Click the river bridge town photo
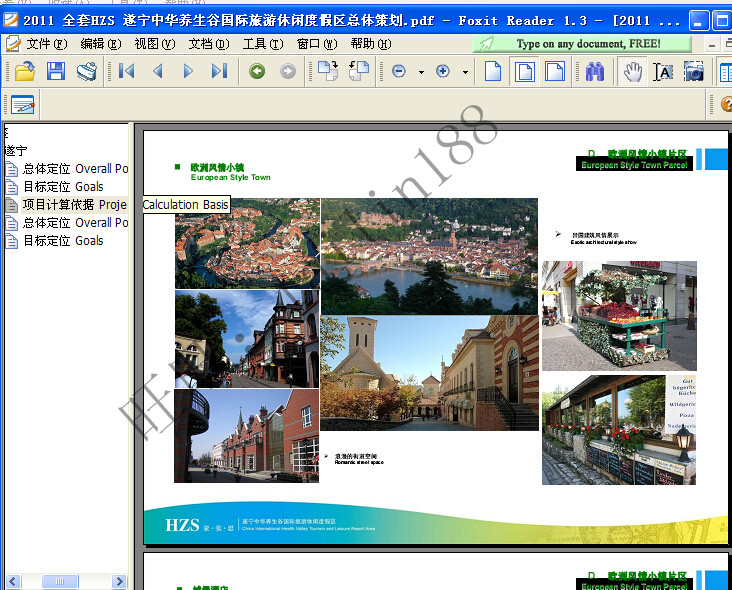The width and height of the screenshot is (732, 590). (x=429, y=256)
